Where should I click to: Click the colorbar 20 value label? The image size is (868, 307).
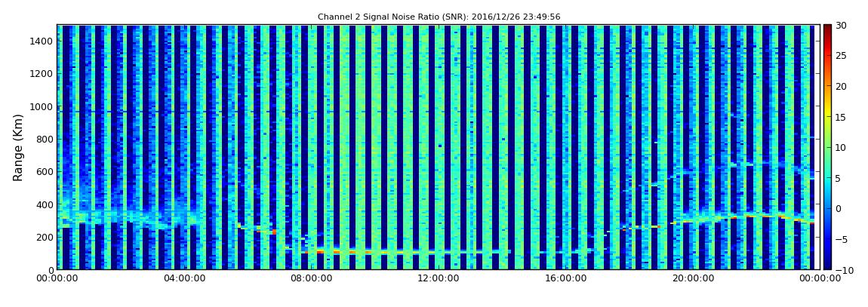840,86
